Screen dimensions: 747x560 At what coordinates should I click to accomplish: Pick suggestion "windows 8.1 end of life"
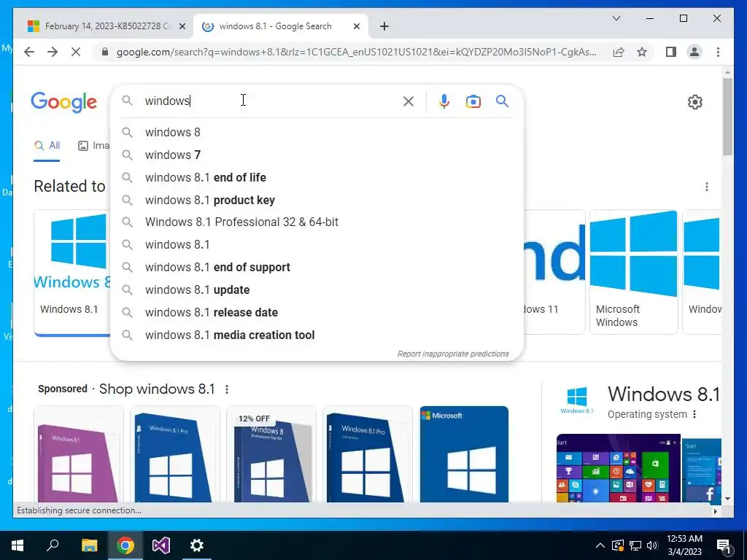pos(317,177)
